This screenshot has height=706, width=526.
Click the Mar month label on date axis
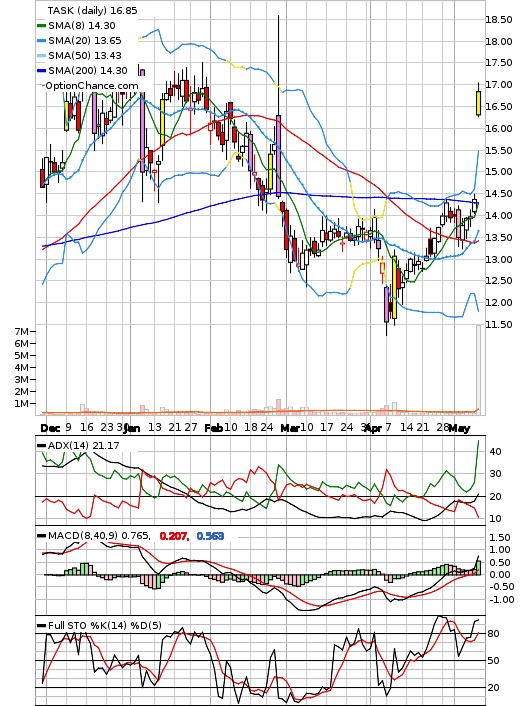[290, 428]
